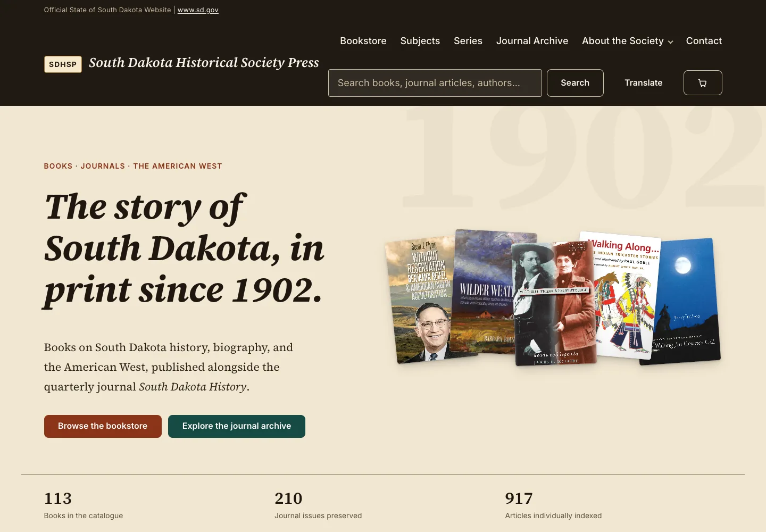Click the Search button
The height and width of the screenshot is (532, 766).
pyautogui.click(x=575, y=83)
